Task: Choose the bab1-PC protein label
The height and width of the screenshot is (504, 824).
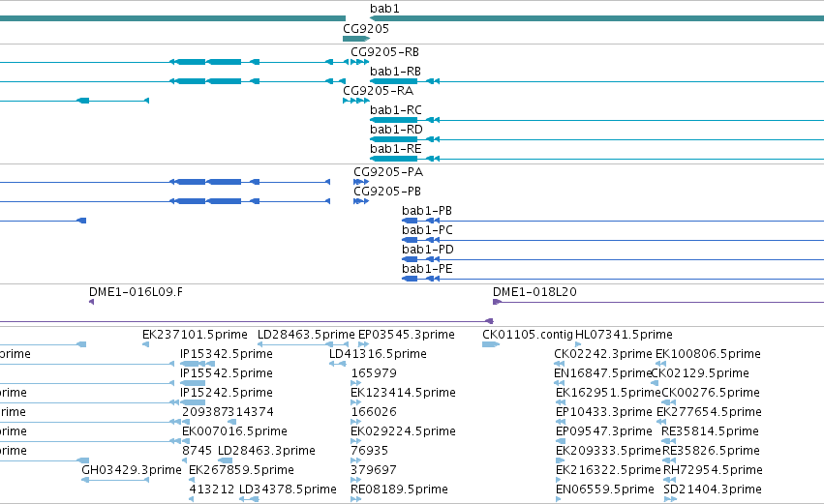Action: 427,230
